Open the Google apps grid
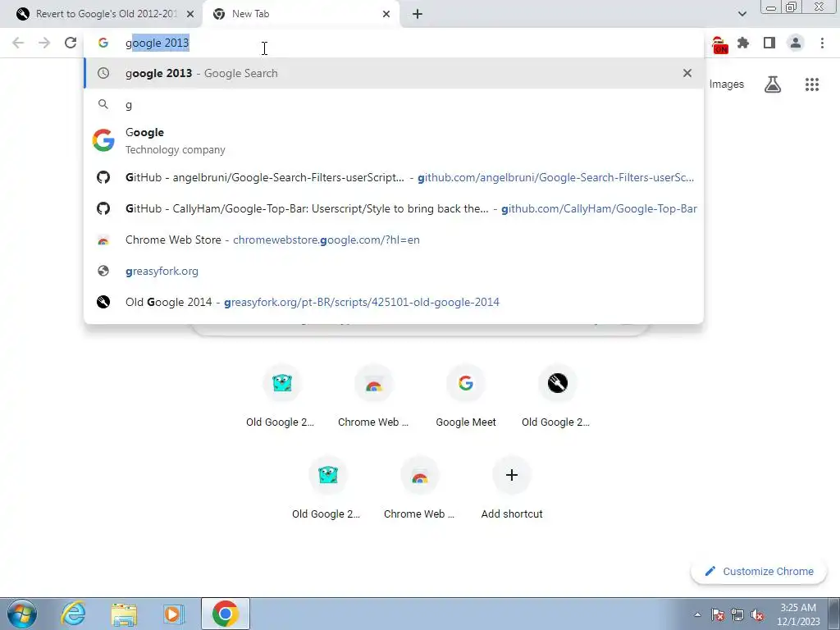 [x=812, y=84]
